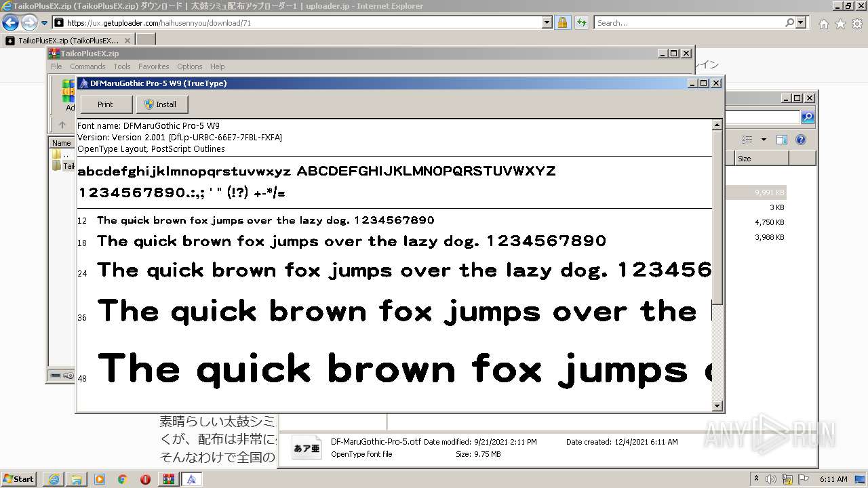This screenshot has height=488, width=868.
Task: Click the search magnifier icon in IE
Action: pos(789,22)
